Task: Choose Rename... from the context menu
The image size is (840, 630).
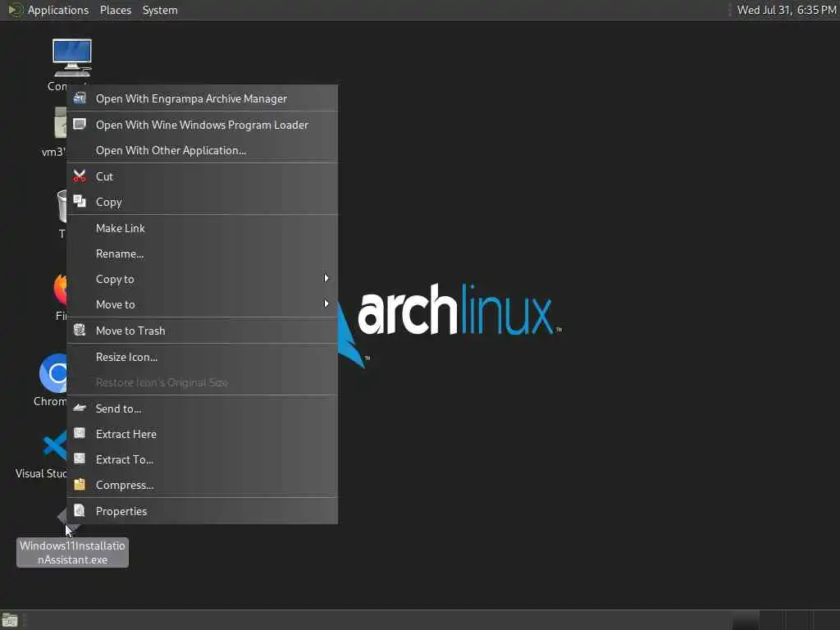Action: [x=203, y=254]
